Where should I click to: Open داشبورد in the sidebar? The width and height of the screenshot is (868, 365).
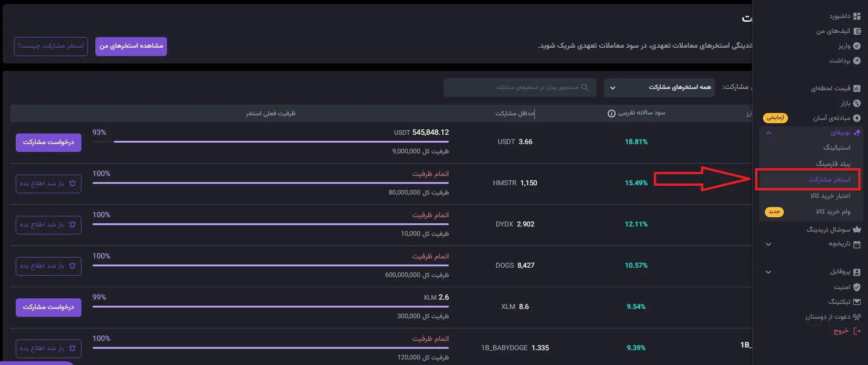pos(840,16)
